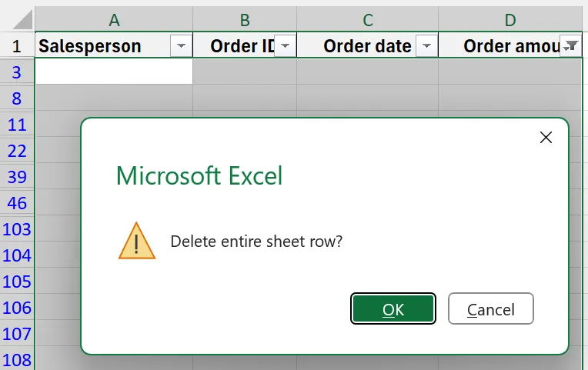Viewport: 588px width, 370px height.
Task: Open the Order ID filter dropdown
Action: tap(285, 46)
